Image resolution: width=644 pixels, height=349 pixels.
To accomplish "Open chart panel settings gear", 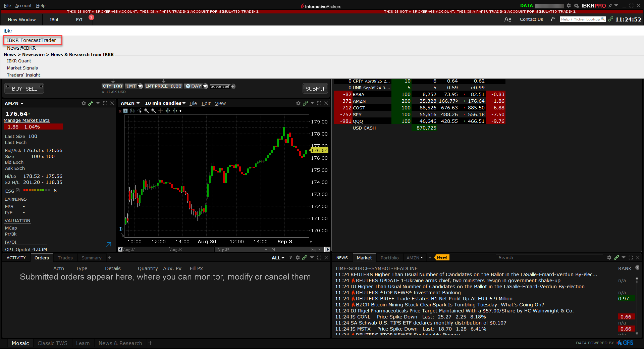I will [298, 103].
